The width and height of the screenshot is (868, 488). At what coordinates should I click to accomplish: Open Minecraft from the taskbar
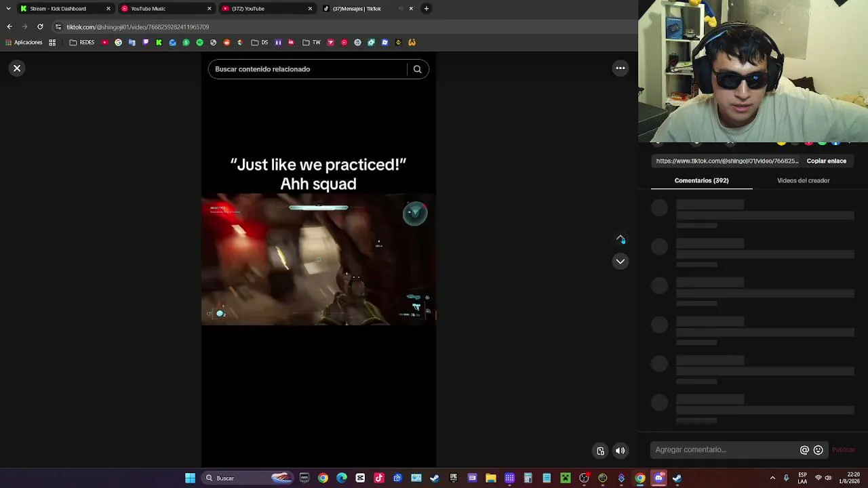pos(566,479)
